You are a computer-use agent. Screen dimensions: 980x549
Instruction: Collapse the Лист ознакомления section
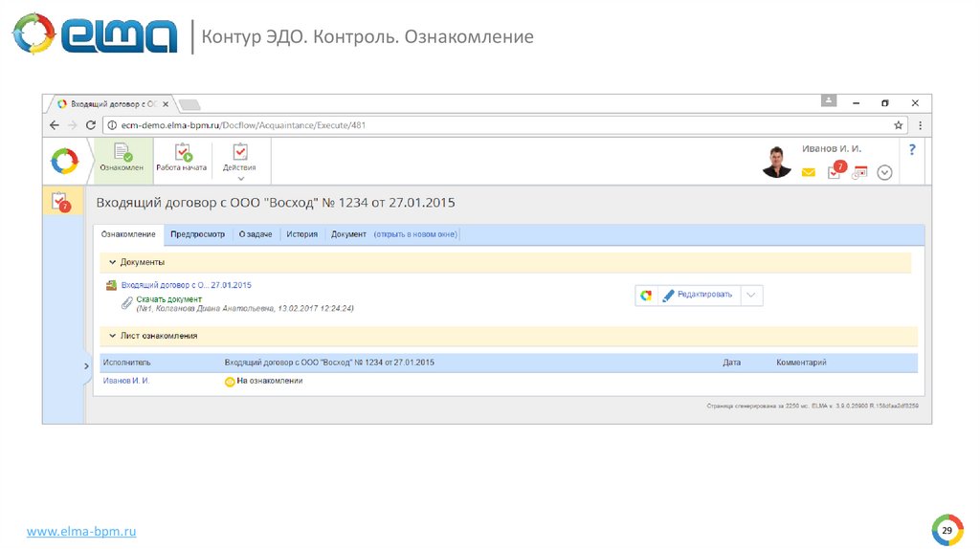click(x=113, y=337)
